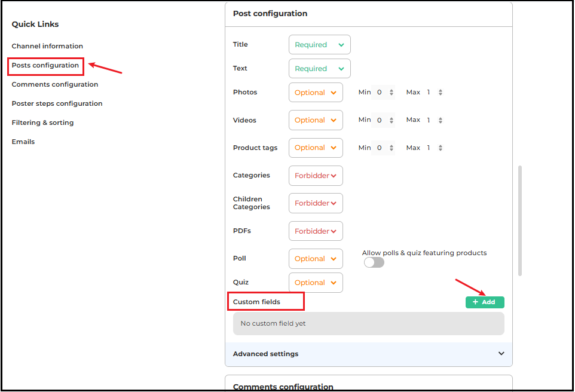Open the Photos requirement dropdown
Screen dimensions: 575x392
[x=316, y=93]
